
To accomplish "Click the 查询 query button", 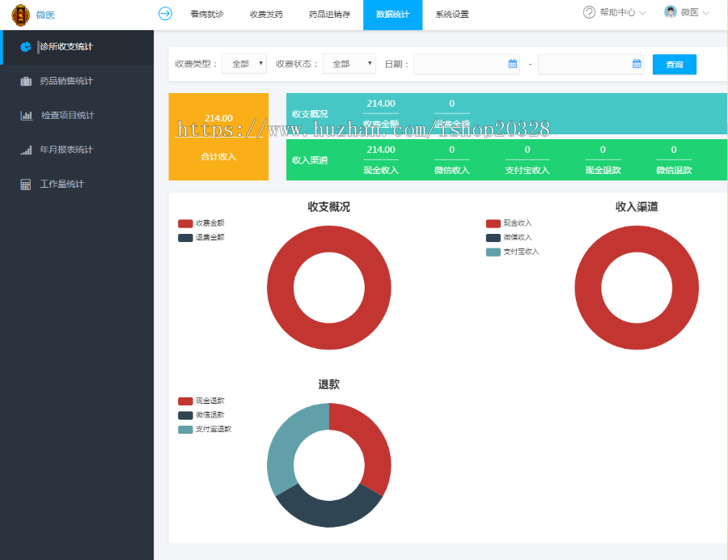I will tap(674, 63).
